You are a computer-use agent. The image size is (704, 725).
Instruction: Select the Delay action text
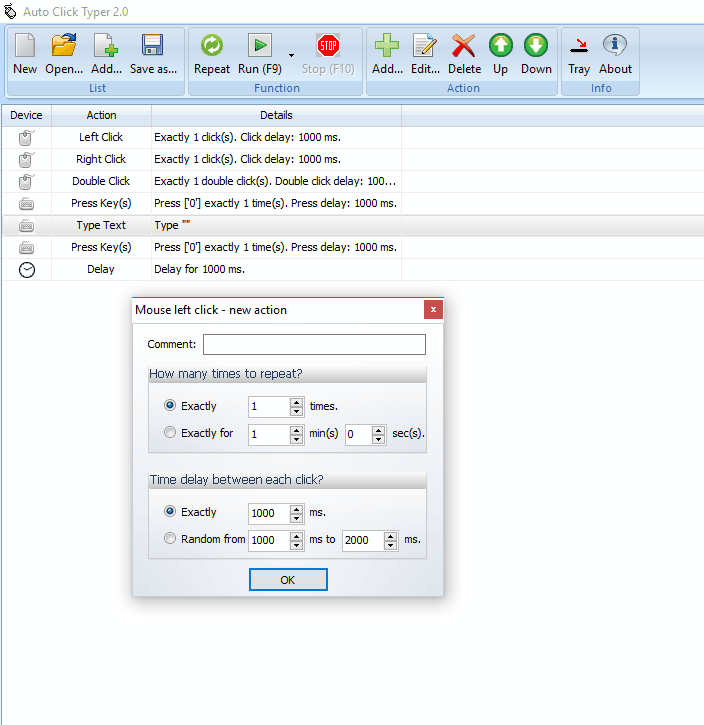point(101,270)
